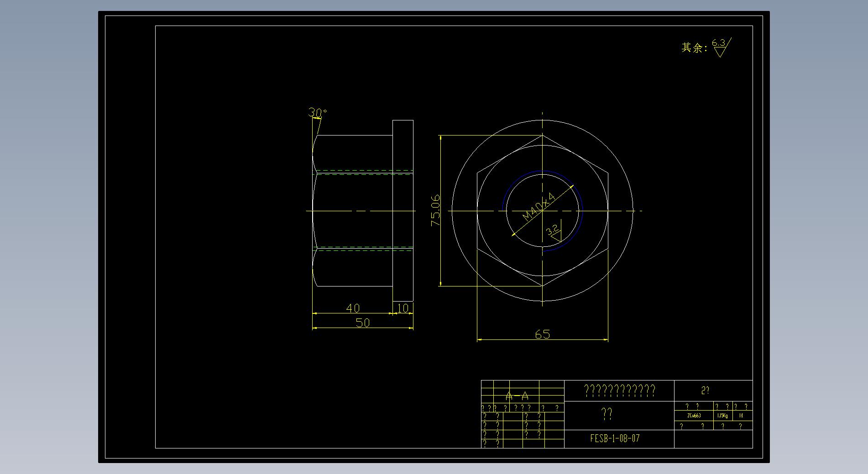Click the long ????????????? title text
The image size is (868, 474).
619,390
